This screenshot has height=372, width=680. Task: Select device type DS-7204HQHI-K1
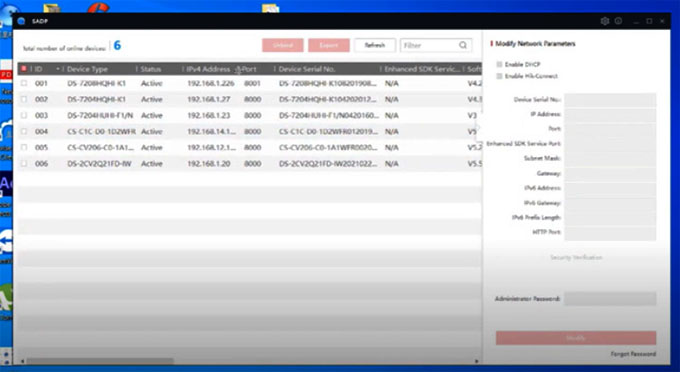click(96, 99)
